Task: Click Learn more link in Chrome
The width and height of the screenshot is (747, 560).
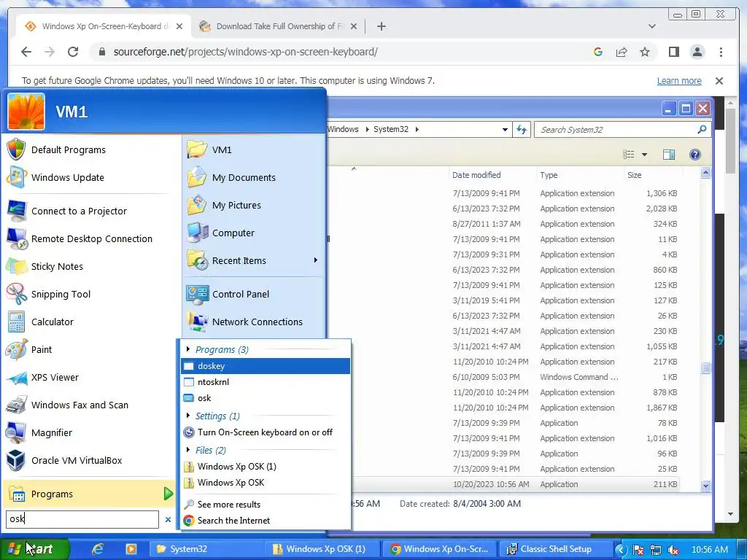Action: point(679,81)
